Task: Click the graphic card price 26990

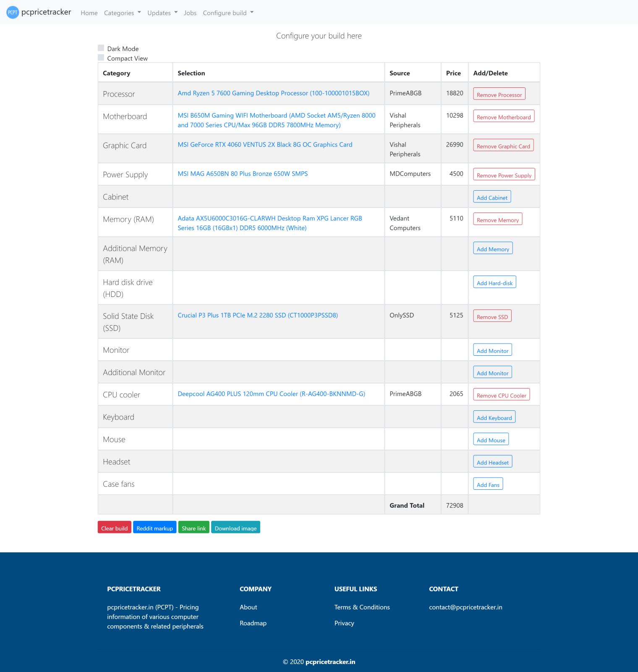Action: (455, 144)
